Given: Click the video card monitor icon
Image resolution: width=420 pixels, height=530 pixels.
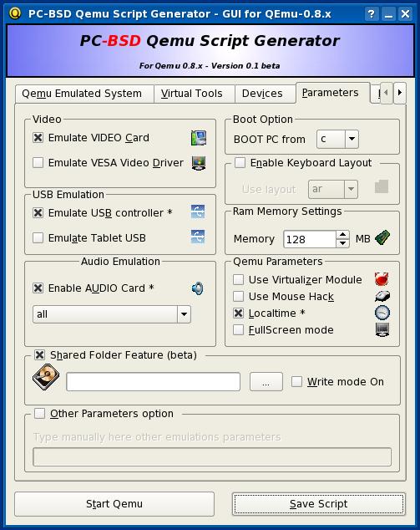Looking at the screenshot, I should click(199, 138).
